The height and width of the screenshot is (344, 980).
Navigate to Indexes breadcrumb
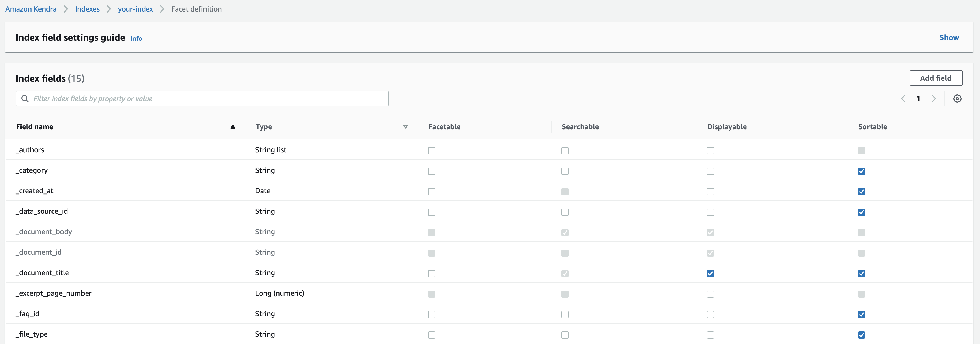pos(87,9)
